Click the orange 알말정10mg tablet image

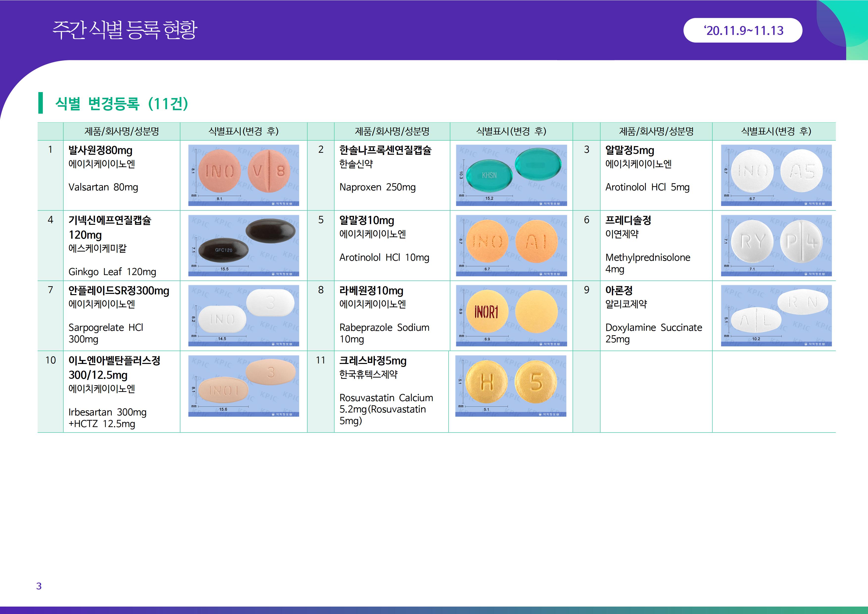(x=511, y=245)
